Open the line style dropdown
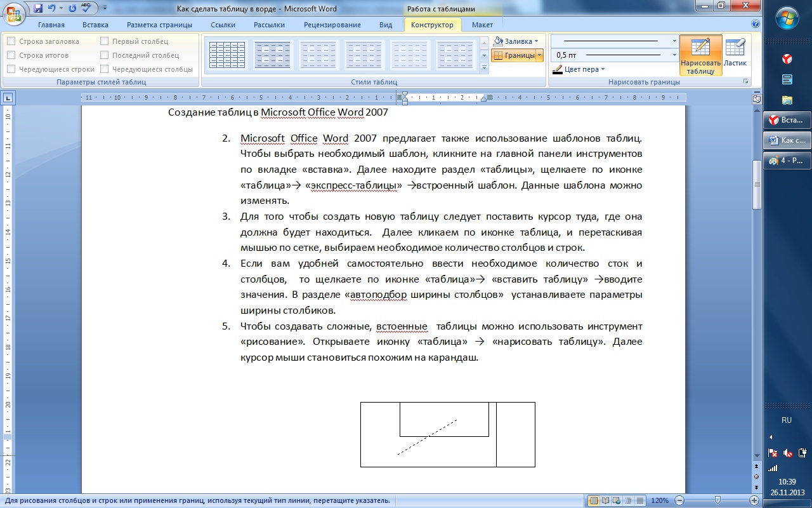The height and width of the screenshot is (508, 812). (674, 41)
